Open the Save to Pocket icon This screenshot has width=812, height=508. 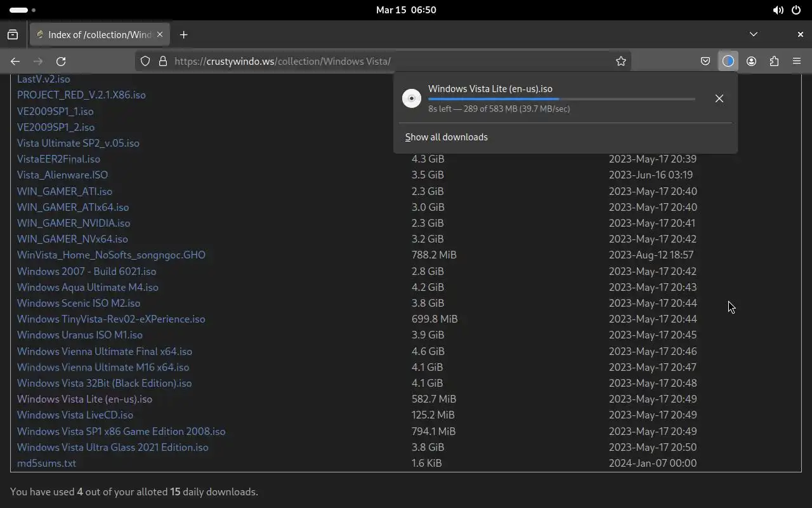coord(705,62)
